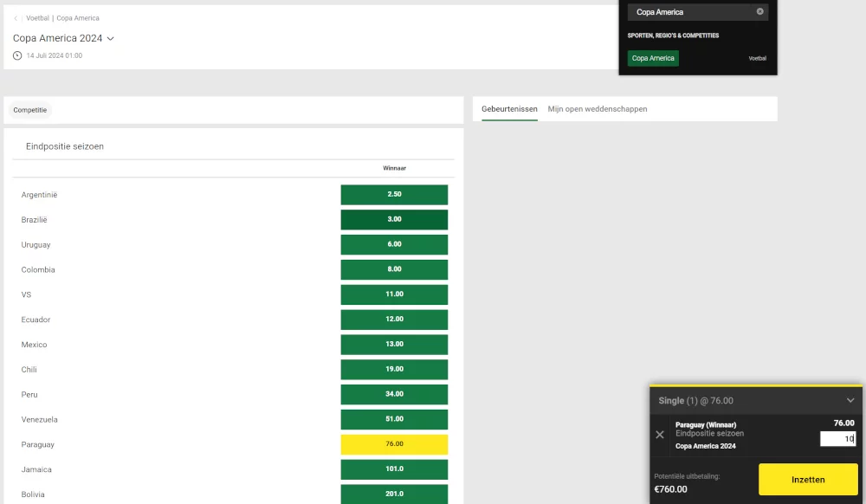Image resolution: width=866 pixels, height=504 pixels.
Task: Pick Argentinië winner odds 2.50
Action: tap(394, 194)
